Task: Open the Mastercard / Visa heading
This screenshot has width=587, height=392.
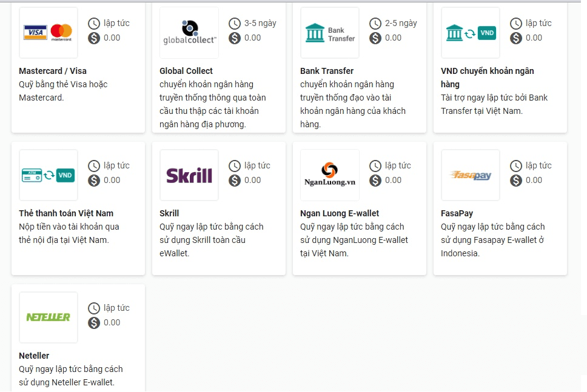Action: 53,71
